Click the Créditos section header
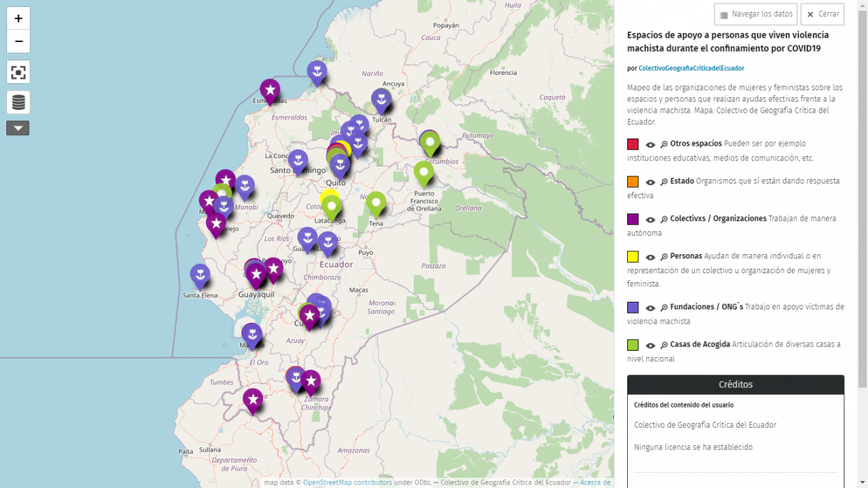868x488 pixels. point(735,384)
